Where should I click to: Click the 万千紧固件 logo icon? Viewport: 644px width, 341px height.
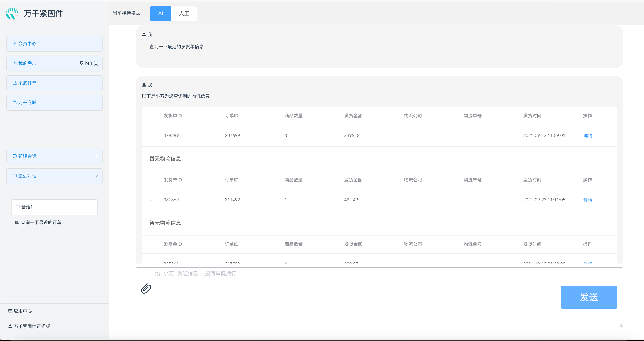point(12,13)
